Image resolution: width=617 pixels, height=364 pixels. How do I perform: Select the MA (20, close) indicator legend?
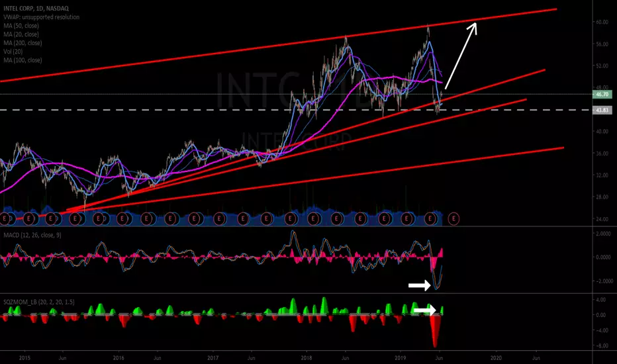click(x=21, y=34)
